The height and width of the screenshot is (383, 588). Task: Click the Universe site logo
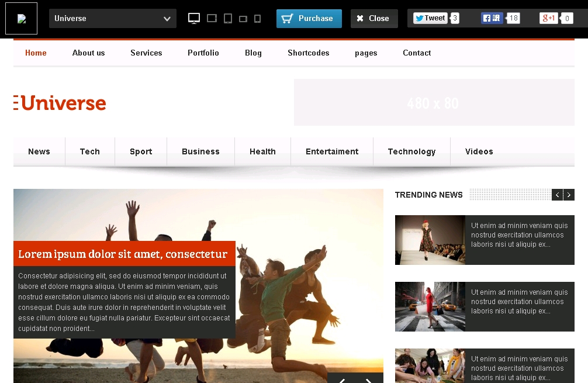(60, 103)
